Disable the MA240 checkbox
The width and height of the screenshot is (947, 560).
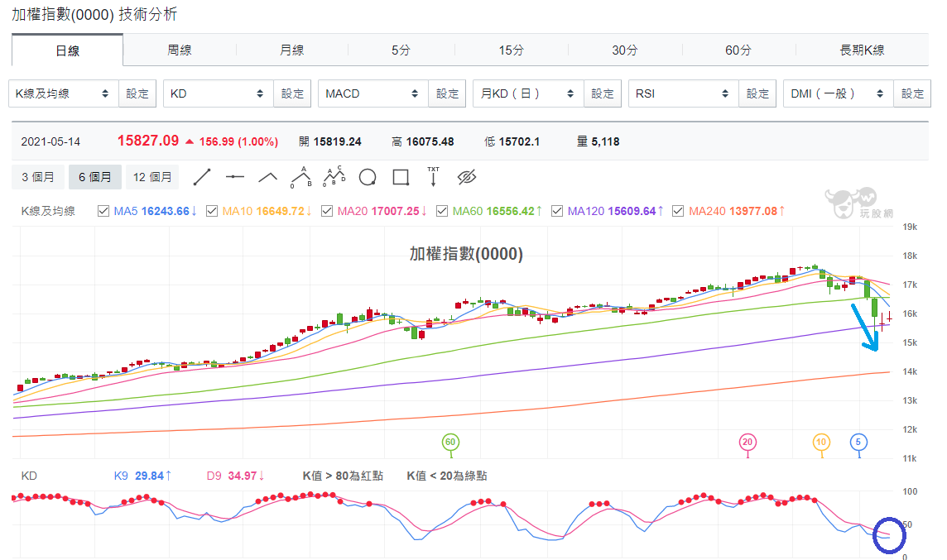(x=678, y=211)
